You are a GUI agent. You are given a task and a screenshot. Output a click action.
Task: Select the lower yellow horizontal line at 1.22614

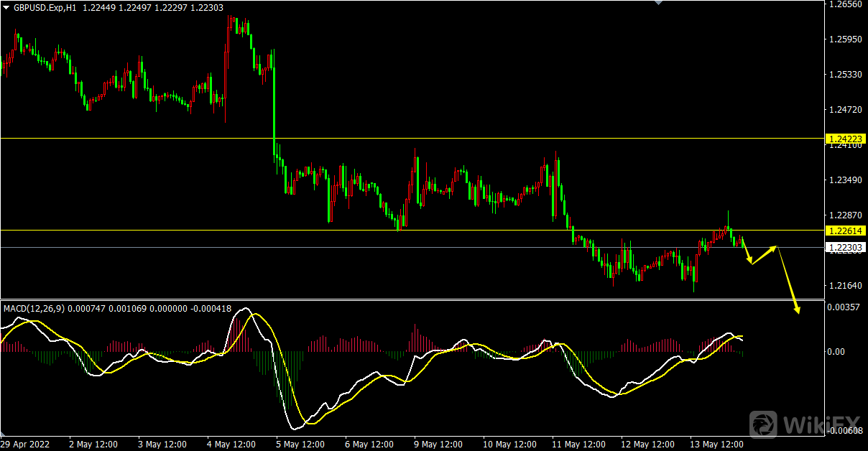411,231
